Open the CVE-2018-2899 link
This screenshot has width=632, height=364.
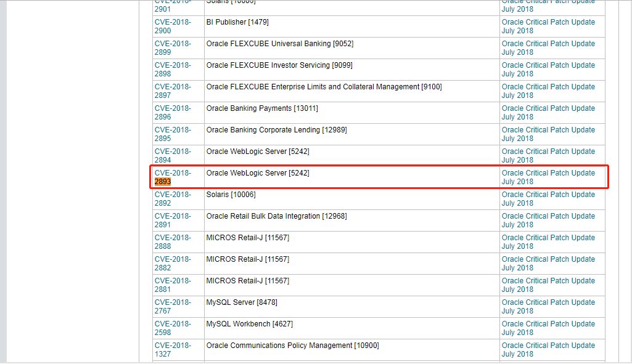click(173, 48)
